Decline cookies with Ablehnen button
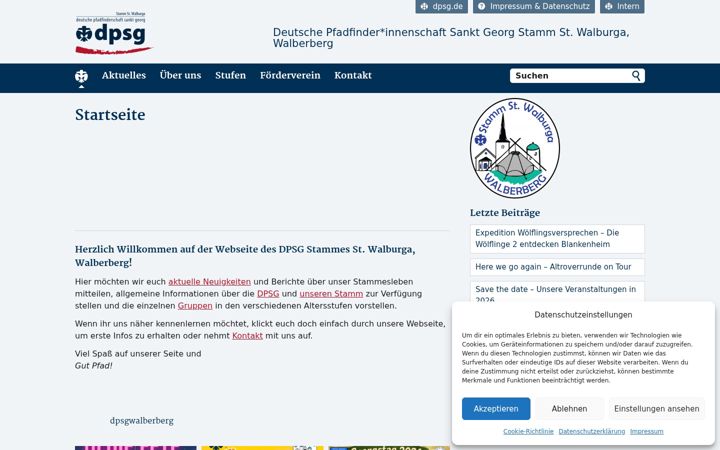The width and height of the screenshot is (720, 450). (569, 409)
